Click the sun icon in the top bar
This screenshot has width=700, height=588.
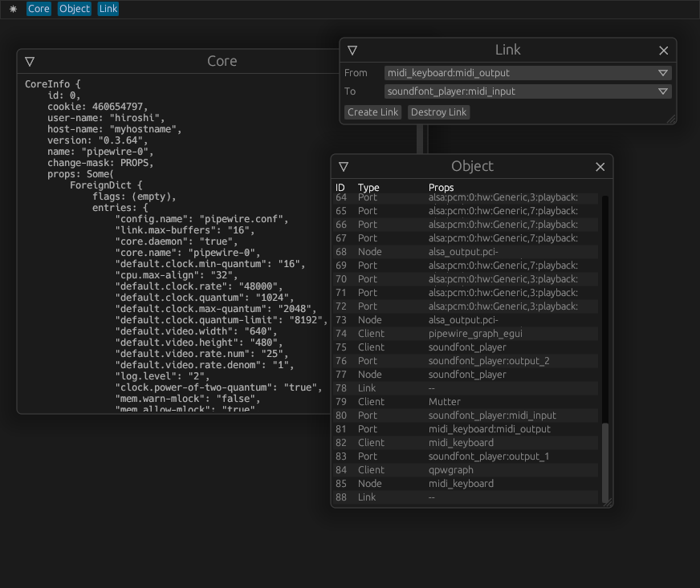(x=11, y=9)
